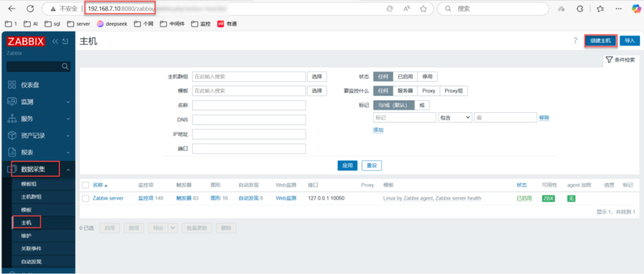This screenshot has width=644, height=274.
Task: Check the select-all checkbox in table header
Action: [x=86, y=185]
